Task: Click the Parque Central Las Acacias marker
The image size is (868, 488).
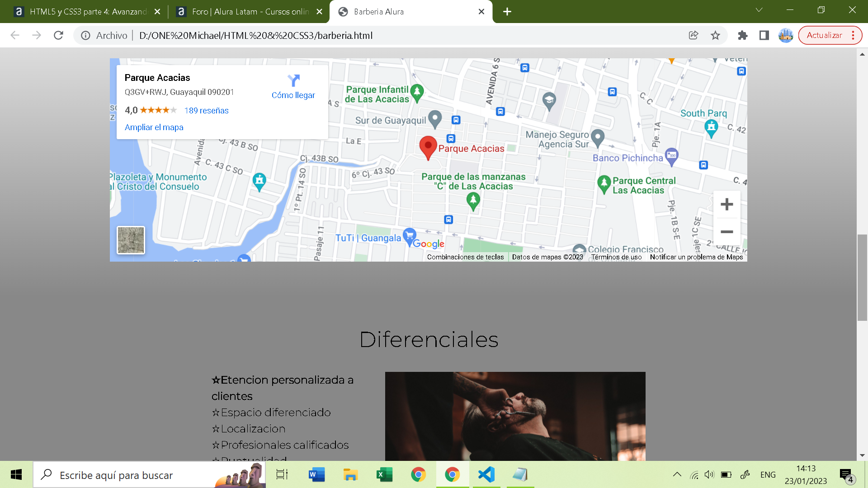Action: pos(604,184)
